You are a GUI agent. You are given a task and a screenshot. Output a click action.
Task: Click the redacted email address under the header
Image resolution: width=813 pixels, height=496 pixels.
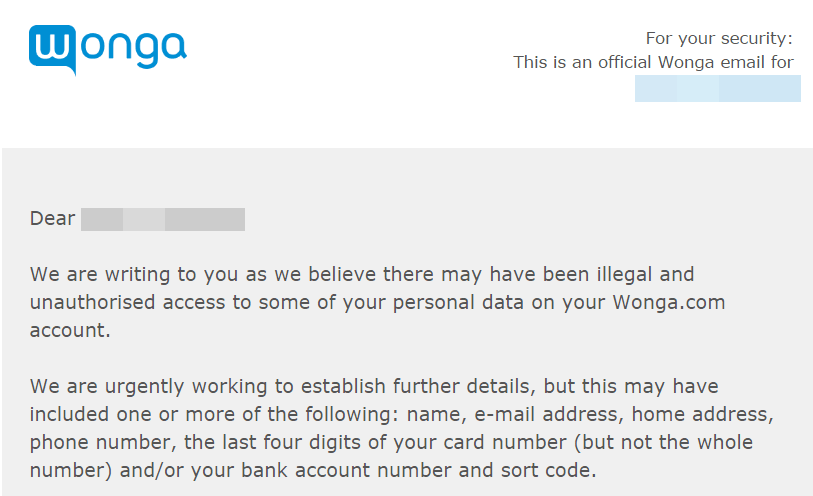(718, 88)
